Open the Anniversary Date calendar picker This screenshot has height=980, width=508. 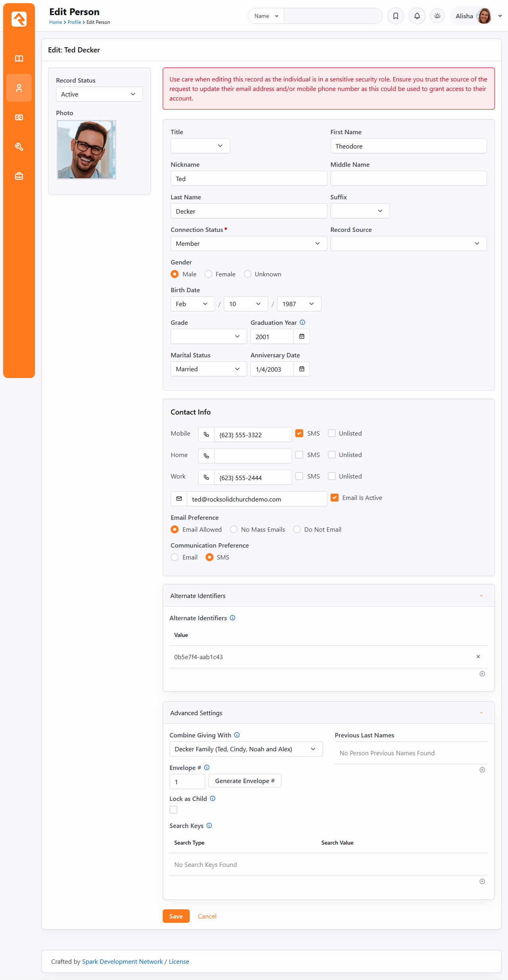302,369
